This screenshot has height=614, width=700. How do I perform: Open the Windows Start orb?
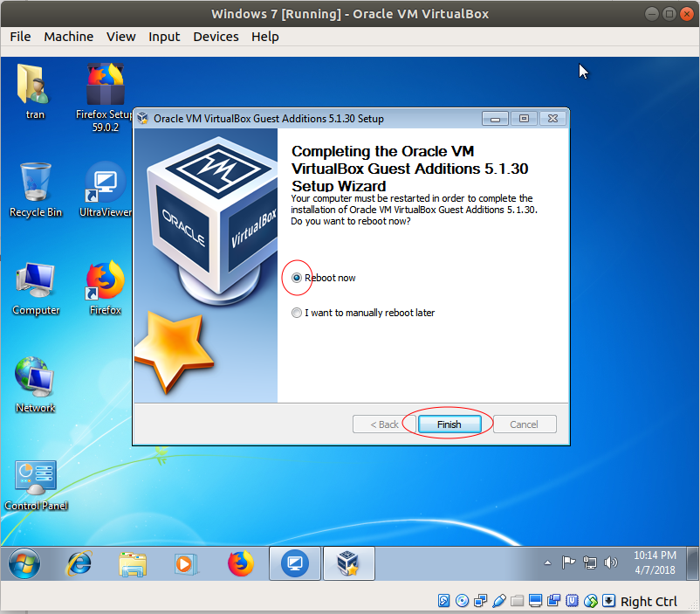coord(24,563)
